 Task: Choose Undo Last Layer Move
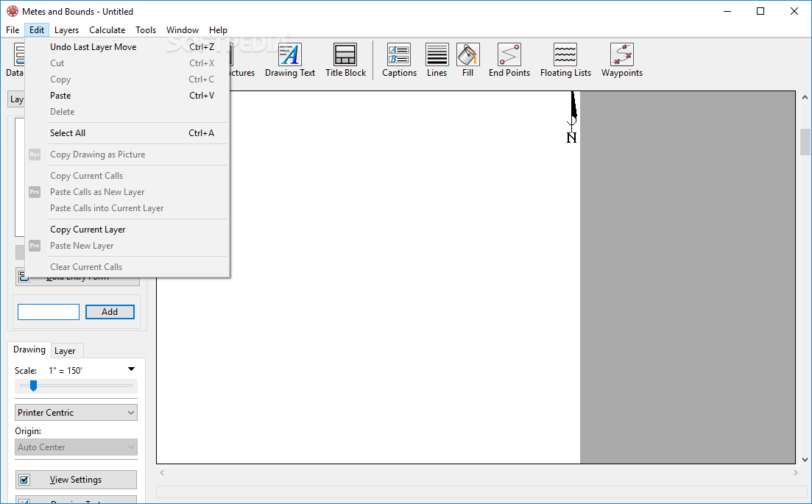coord(127,47)
